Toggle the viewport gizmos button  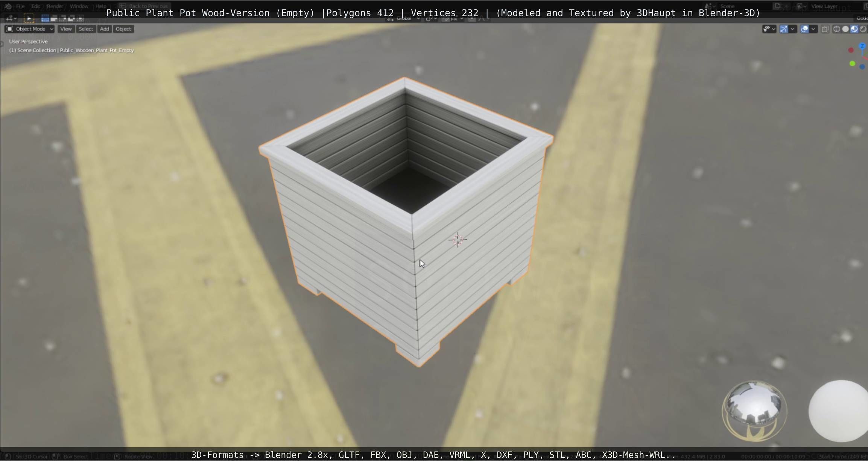pyautogui.click(x=784, y=29)
